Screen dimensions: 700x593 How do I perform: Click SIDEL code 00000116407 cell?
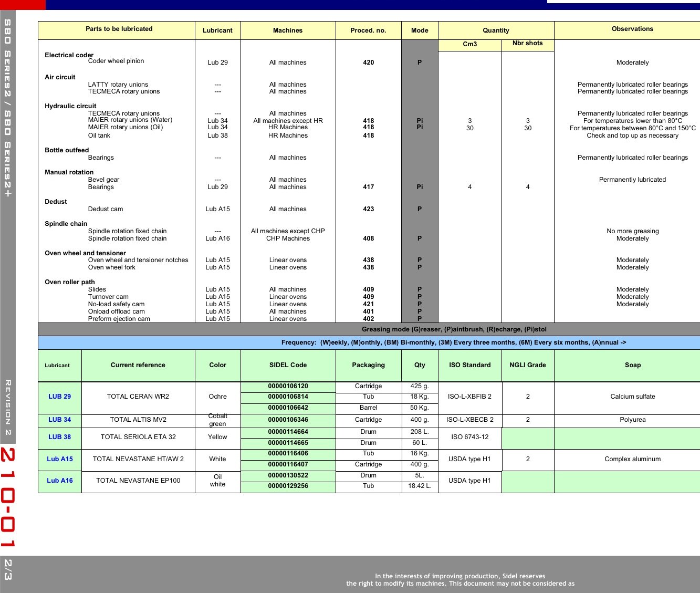pyautogui.click(x=288, y=465)
